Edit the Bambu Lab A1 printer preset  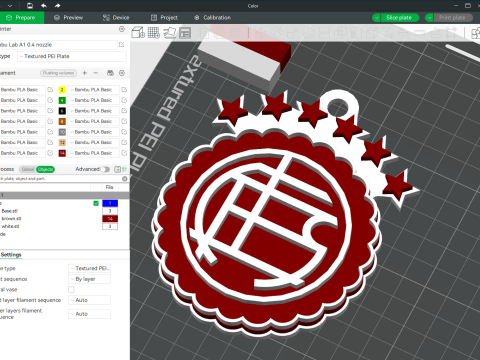click(x=122, y=45)
